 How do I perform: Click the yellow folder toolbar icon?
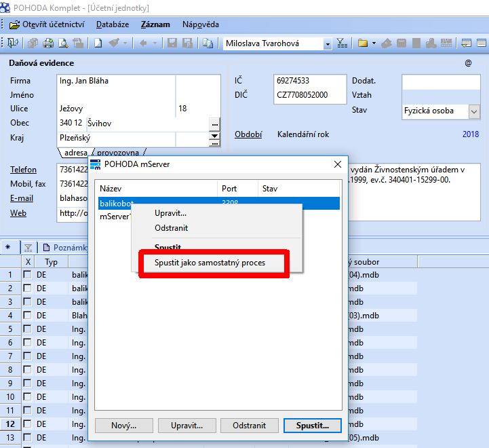(363, 43)
